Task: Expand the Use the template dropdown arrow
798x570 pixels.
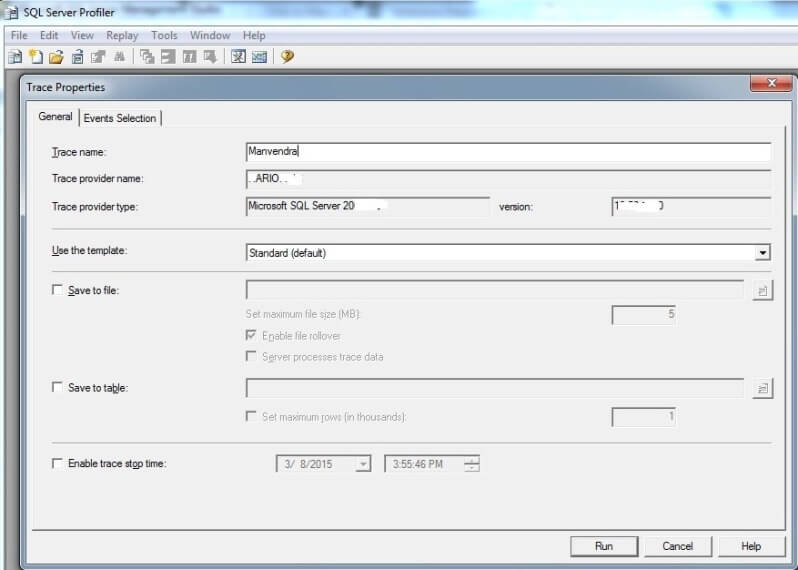Action: [762, 252]
